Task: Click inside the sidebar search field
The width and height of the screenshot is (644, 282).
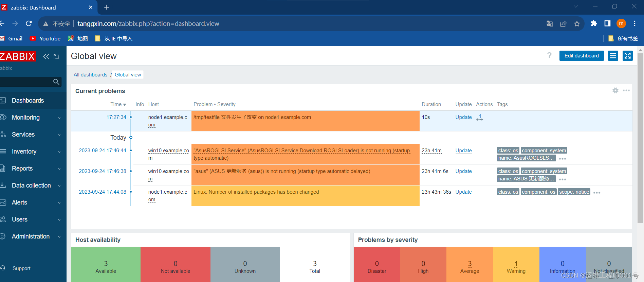Action: (26, 82)
